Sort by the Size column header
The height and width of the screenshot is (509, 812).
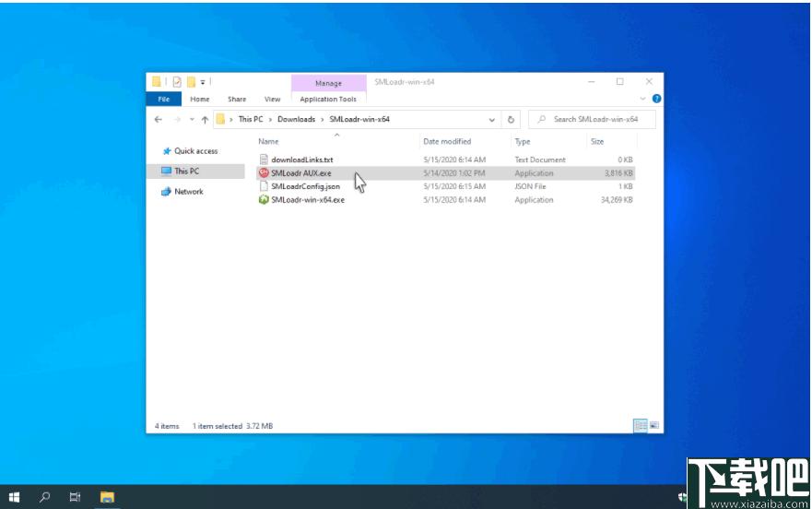[597, 141]
